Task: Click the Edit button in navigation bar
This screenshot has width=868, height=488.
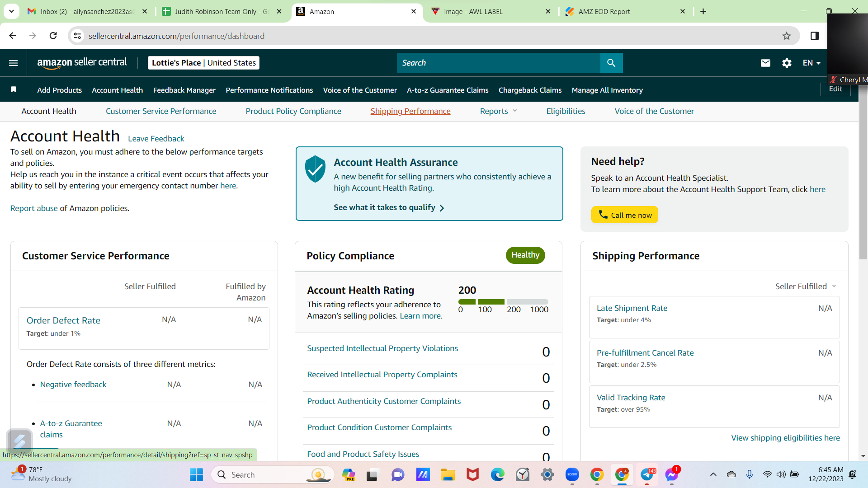Action: [835, 89]
